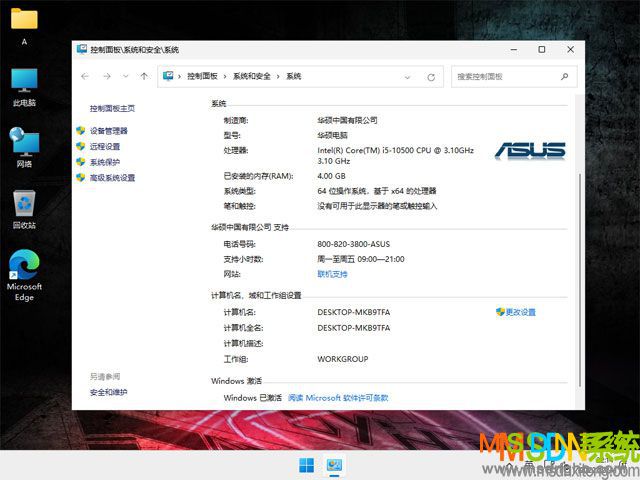
Task: Click the Windows Start button on taskbar
Action: (307, 465)
